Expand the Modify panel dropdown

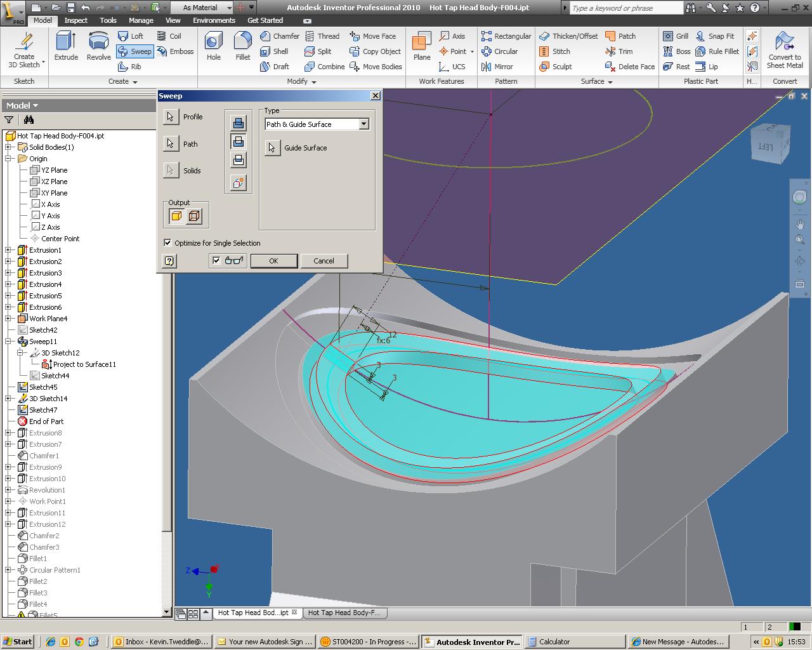[314, 81]
